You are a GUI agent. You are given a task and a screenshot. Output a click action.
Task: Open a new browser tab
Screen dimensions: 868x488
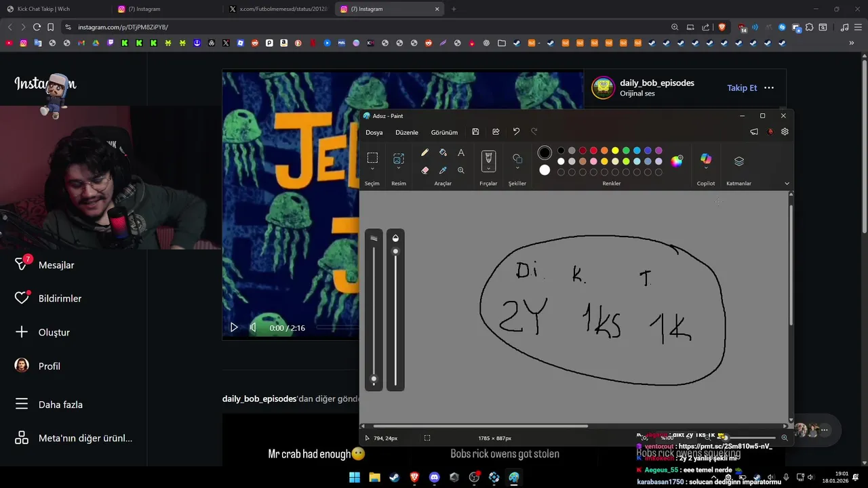454,9
